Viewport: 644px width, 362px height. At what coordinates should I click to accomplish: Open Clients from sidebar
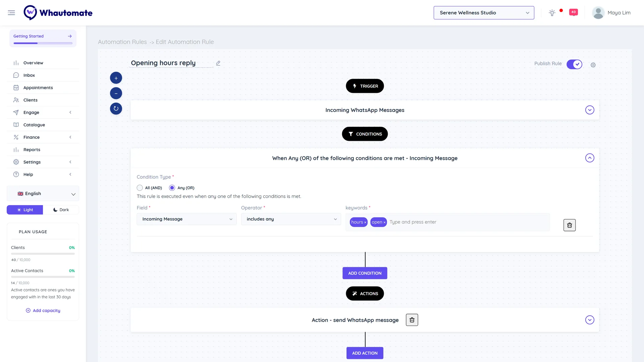pos(43,100)
